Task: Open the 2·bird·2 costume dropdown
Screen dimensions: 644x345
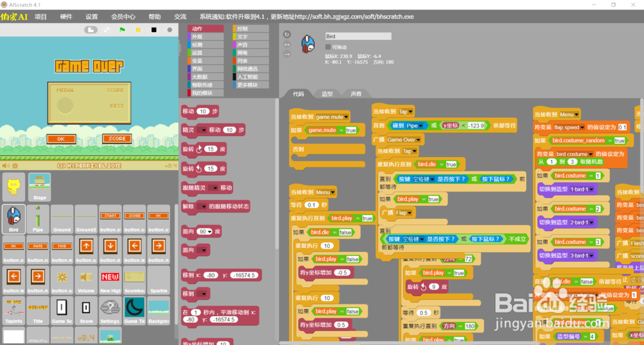Action: (591, 223)
